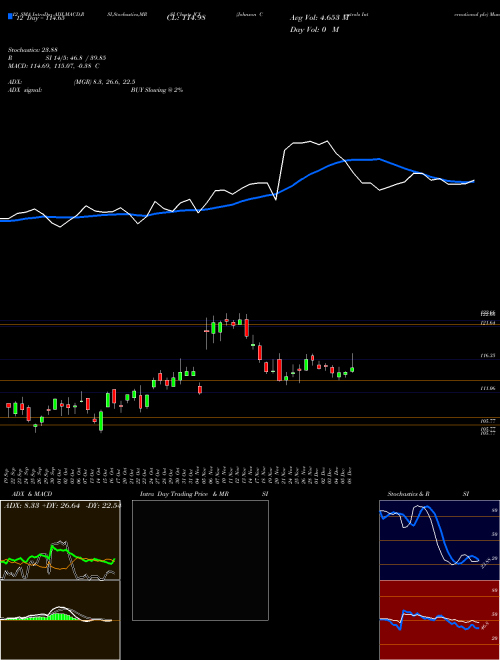Click the 'Stochastics & R' panel heading
Screen dimensions: 500x660
coord(408,494)
